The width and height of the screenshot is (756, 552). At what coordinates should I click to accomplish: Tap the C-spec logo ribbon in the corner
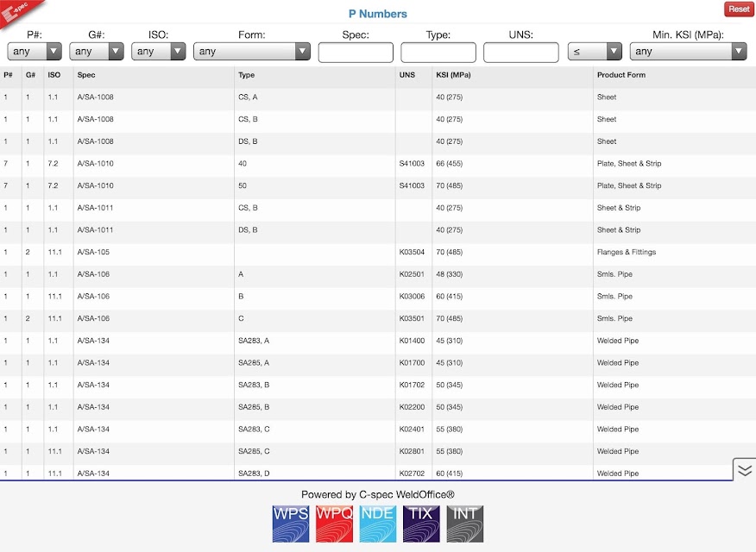pos(18,11)
